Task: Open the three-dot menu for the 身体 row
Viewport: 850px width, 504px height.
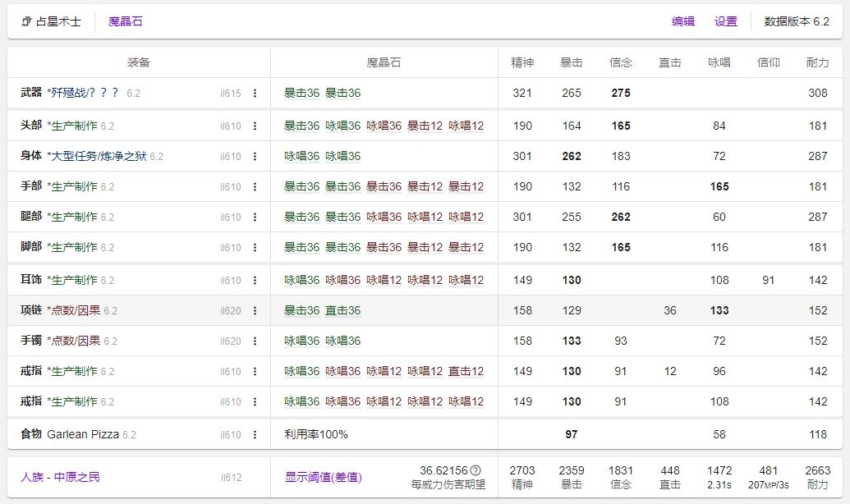Action: pos(255,157)
